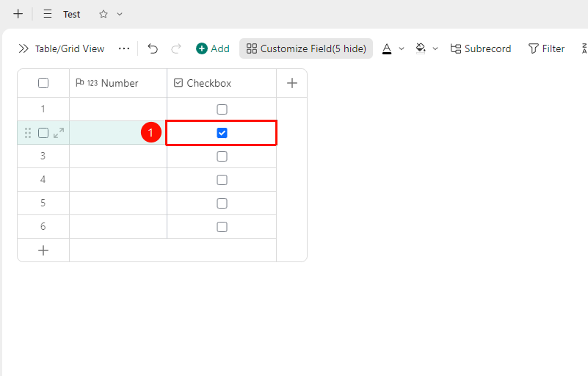The image size is (588, 376).
Task: Open the Table/Grid View selector
Action: [x=70, y=48]
